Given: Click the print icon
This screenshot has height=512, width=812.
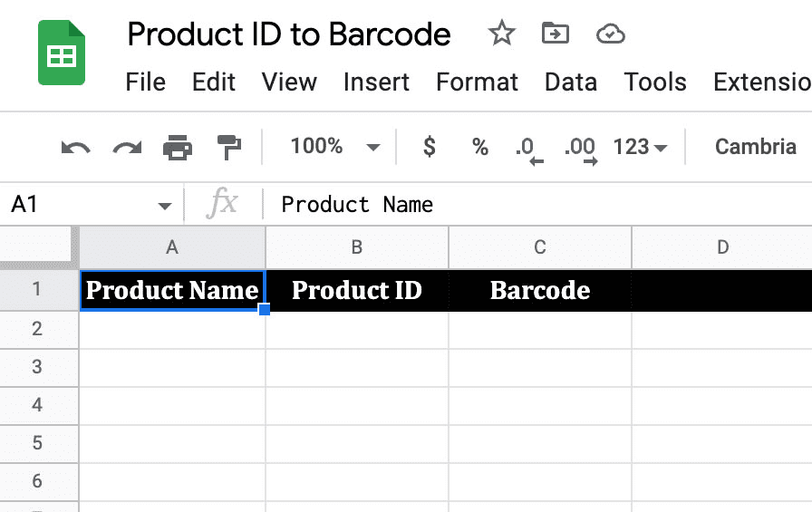Looking at the screenshot, I should [x=177, y=147].
